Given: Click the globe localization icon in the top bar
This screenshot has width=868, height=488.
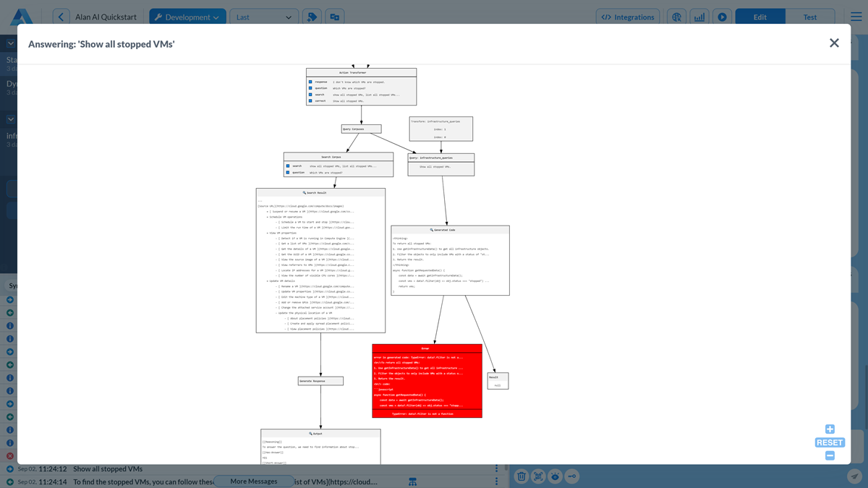Looking at the screenshot, I should pos(676,16).
